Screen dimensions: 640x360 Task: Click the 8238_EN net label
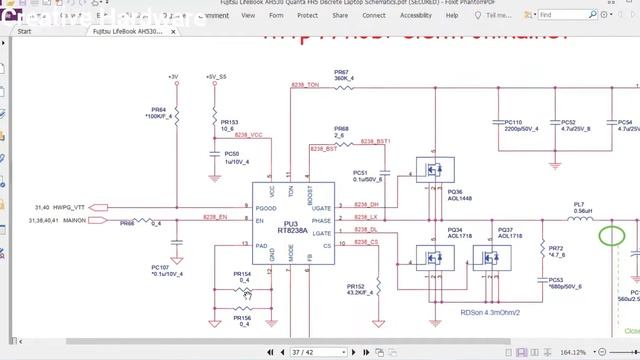pyautogui.click(x=215, y=217)
